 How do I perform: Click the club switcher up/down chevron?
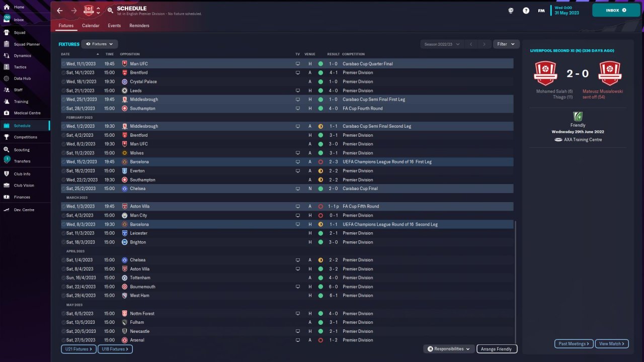(98, 10)
